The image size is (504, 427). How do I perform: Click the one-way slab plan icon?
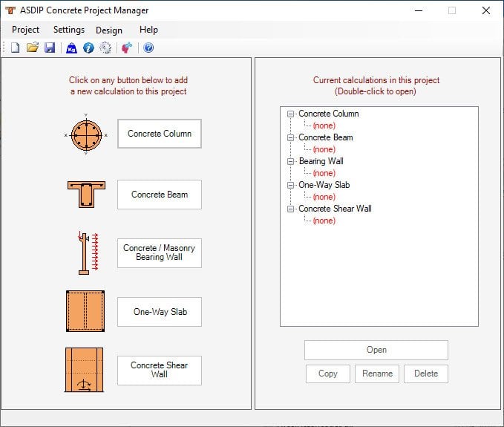[85, 311]
